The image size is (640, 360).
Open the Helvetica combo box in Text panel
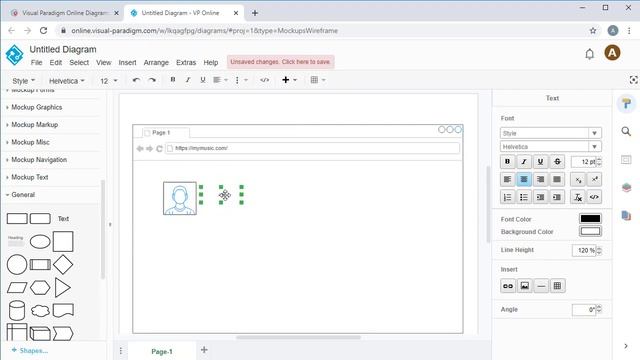(551, 147)
